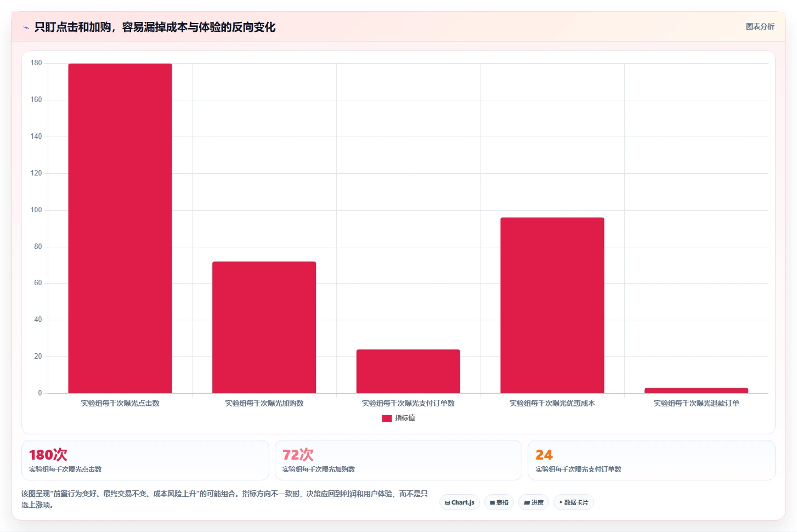Click the y-axis tick 100

[x=36, y=210]
